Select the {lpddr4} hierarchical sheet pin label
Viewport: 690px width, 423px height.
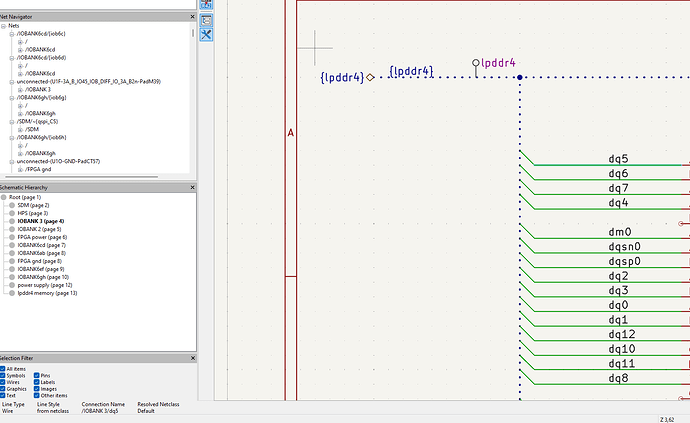pyautogui.click(x=342, y=78)
